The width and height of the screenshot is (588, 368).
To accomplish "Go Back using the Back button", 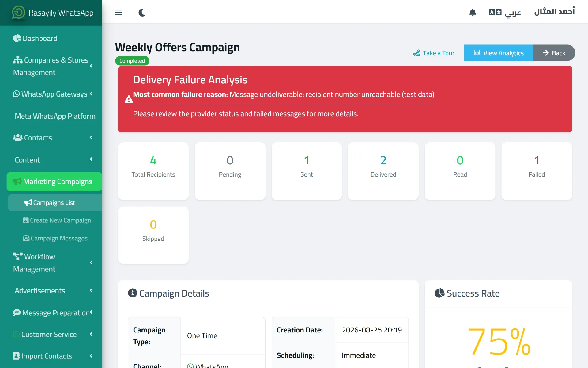I will point(554,53).
